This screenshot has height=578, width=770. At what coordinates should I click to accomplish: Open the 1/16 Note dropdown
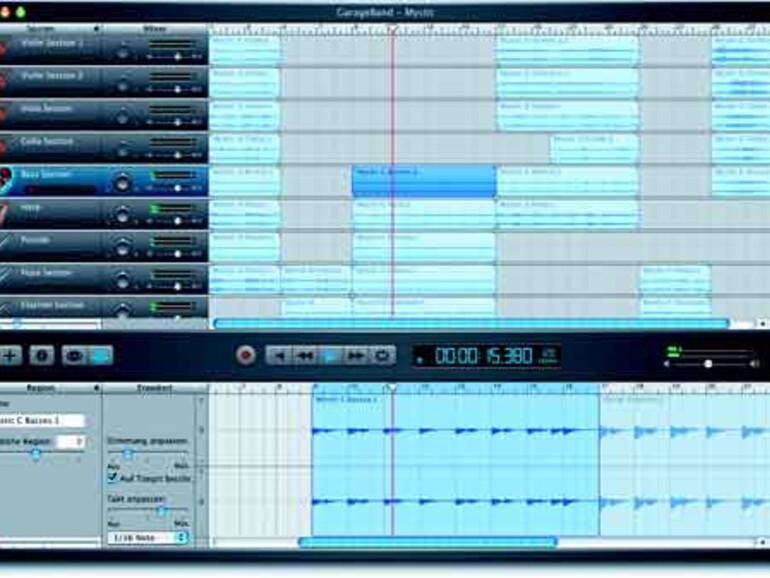click(148, 537)
